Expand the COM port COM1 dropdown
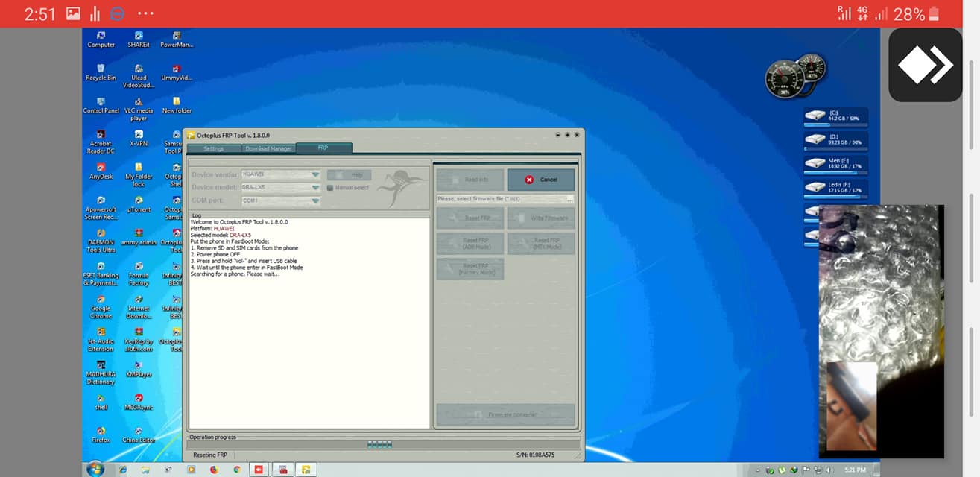The height and width of the screenshot is (477, 980). point(315,200)
